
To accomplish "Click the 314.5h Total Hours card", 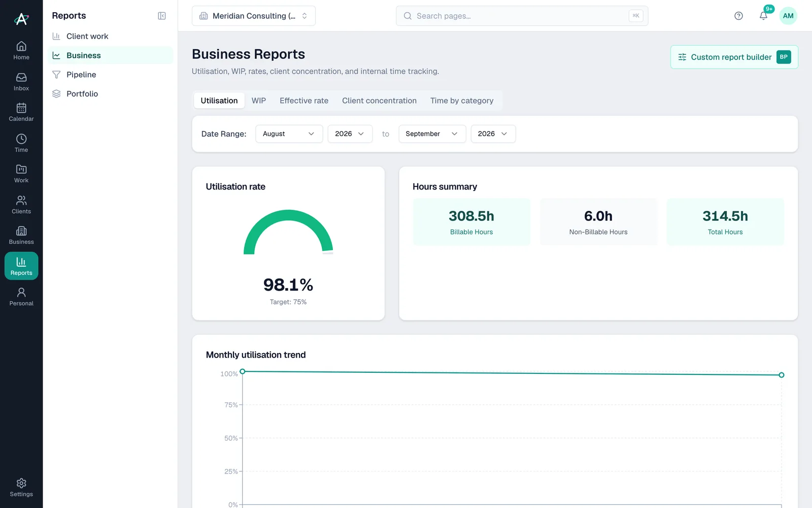I will click(x=725, y=222).
